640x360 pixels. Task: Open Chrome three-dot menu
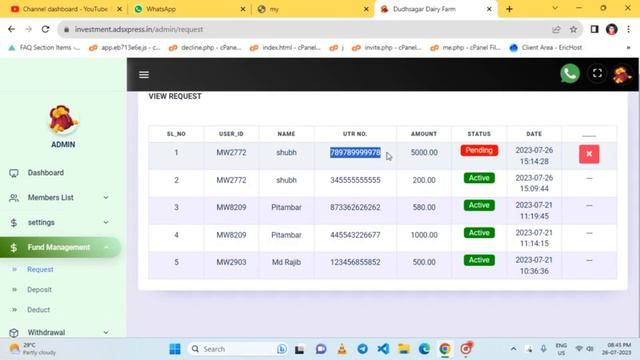(629, 29)
